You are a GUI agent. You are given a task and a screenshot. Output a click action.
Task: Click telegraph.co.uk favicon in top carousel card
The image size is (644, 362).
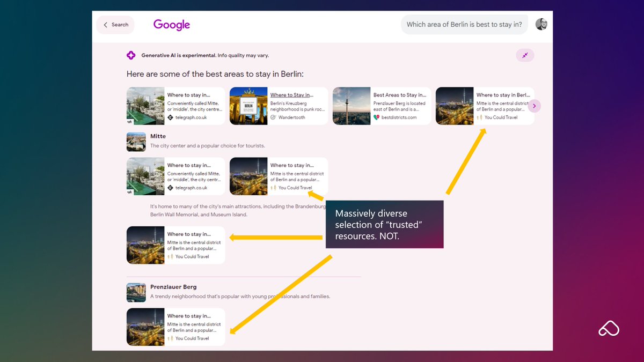tap(170, 117)
